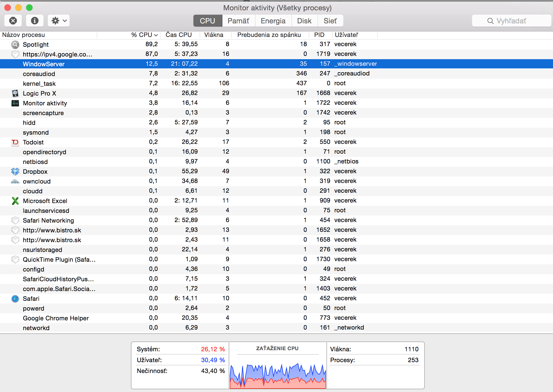Viewport: 553px width, 392px height.
Task: Click the quit process X button
Action: 13,21
